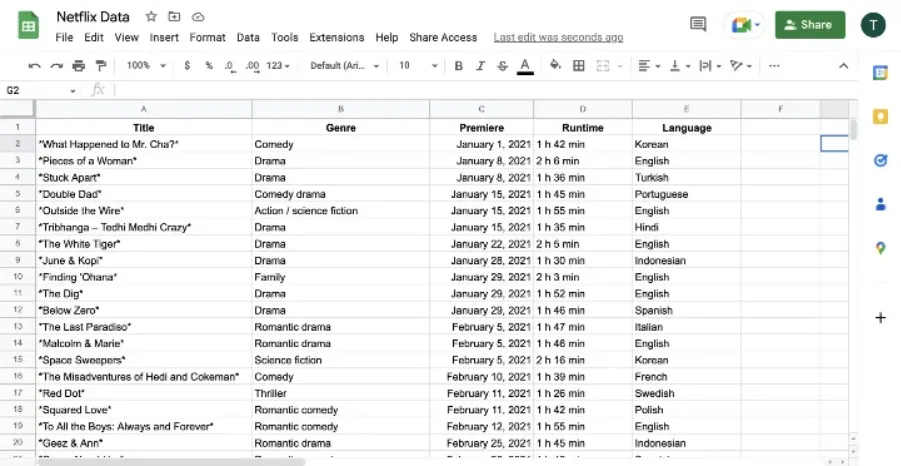Open Keep notes side panel
This screenshot has height=466, width=901.
(x=880, y=117)
